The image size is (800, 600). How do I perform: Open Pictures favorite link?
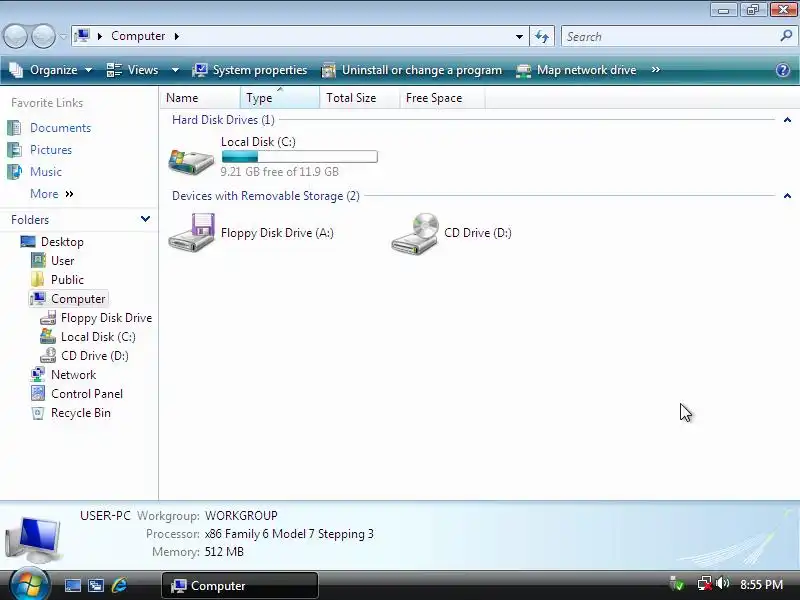coord(51,149)
